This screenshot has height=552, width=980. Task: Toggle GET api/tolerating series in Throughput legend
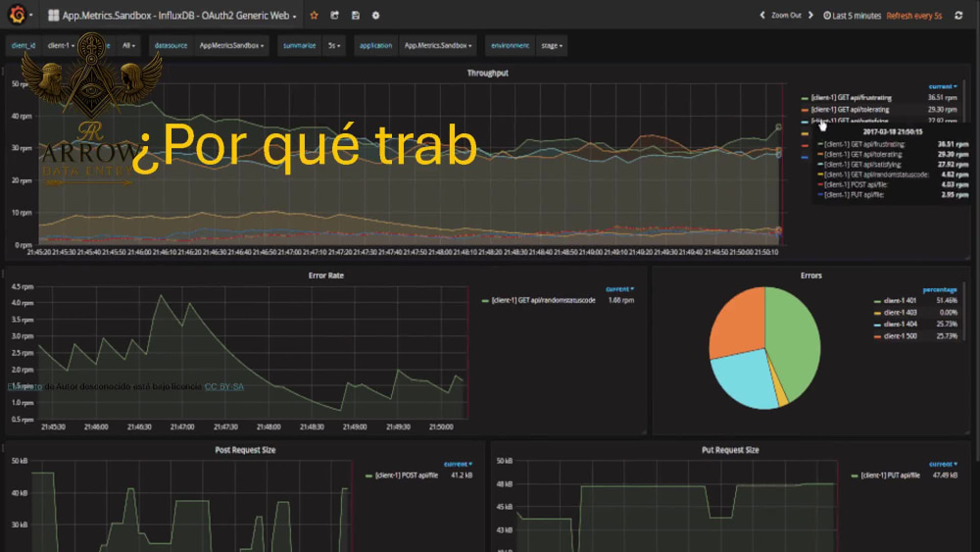(x=850, y=110)
